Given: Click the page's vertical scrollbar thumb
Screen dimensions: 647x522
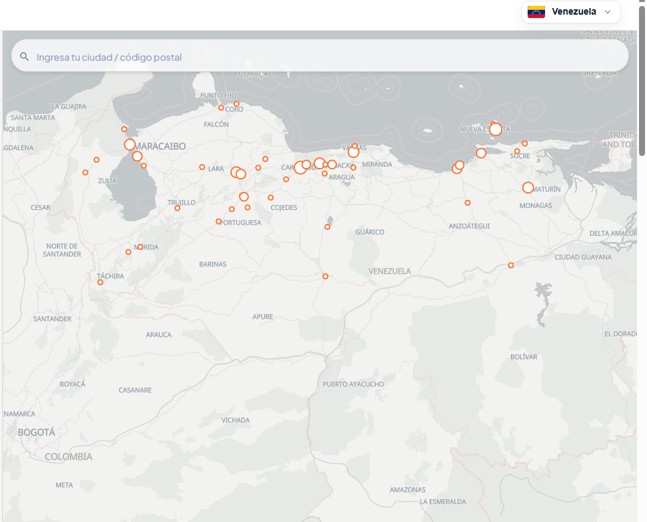Looking at the screenshot, I should coord(642,80).
